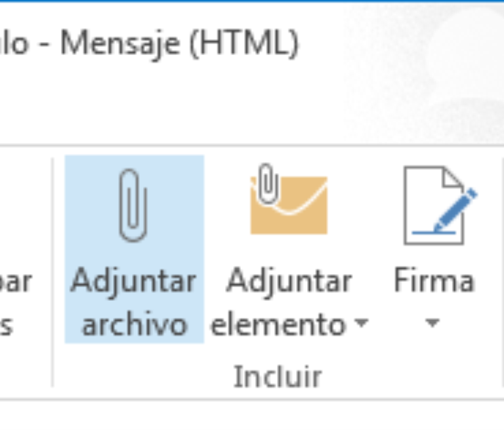Click the vertical separator left of Adjuntar archivo
Screen dimensions: 504x430
click(x=52, y=272)
